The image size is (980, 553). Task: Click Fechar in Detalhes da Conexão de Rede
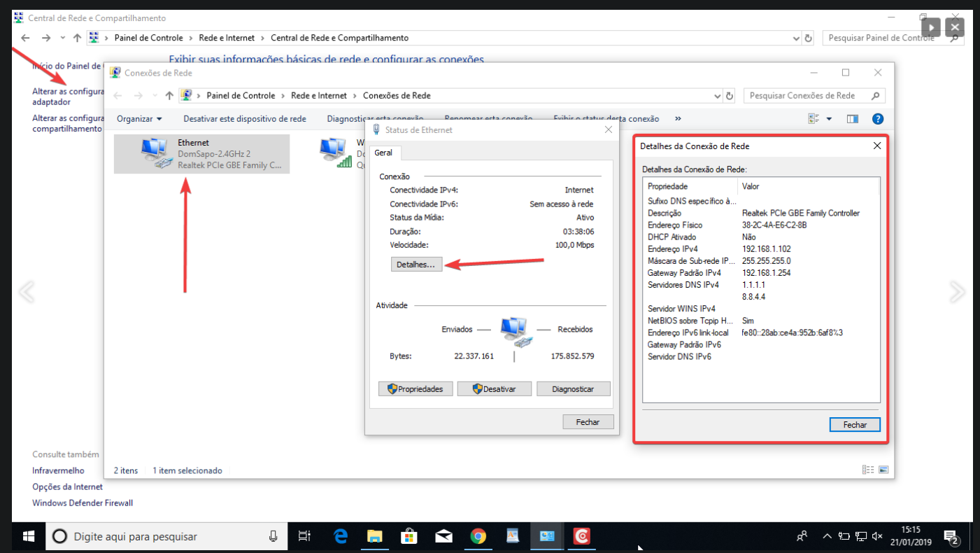coord(855,425)
